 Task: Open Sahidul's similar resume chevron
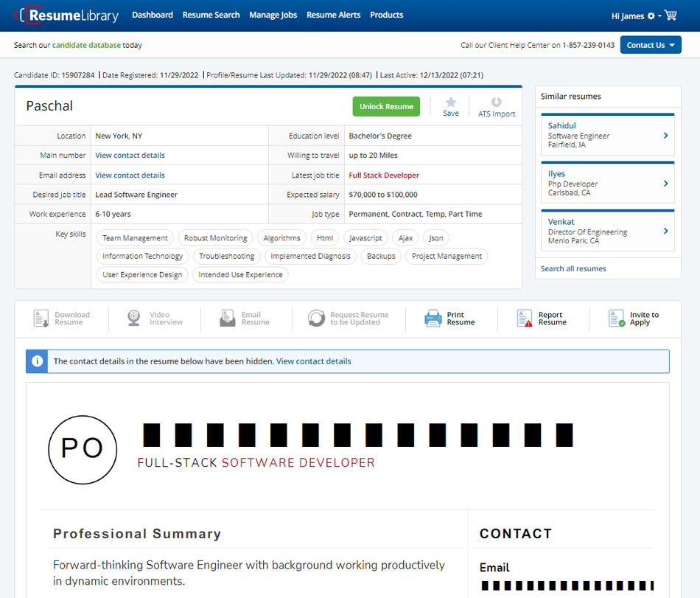pos(665,136)
